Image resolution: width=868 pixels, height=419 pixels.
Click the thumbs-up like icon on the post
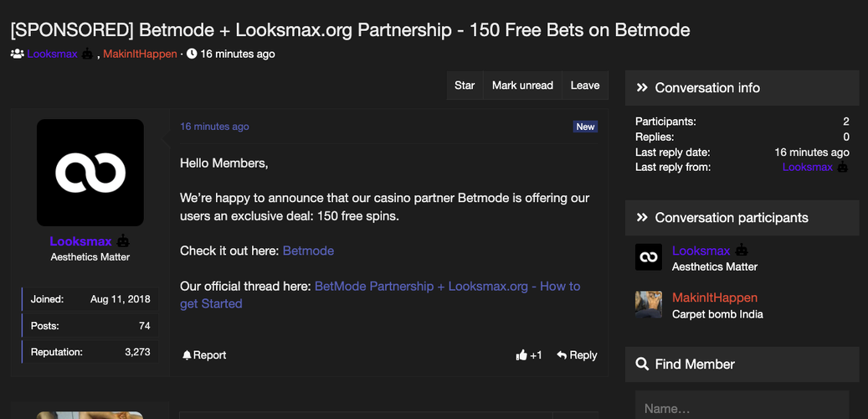521,355
